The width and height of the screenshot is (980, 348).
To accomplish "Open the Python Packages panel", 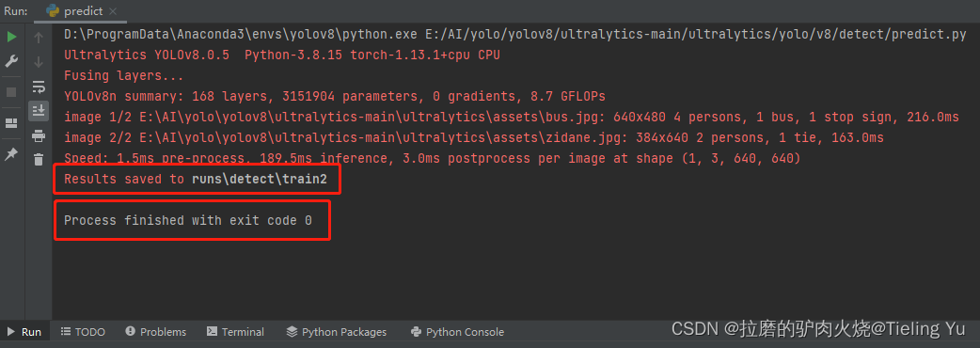I will (x=337, y=332).
